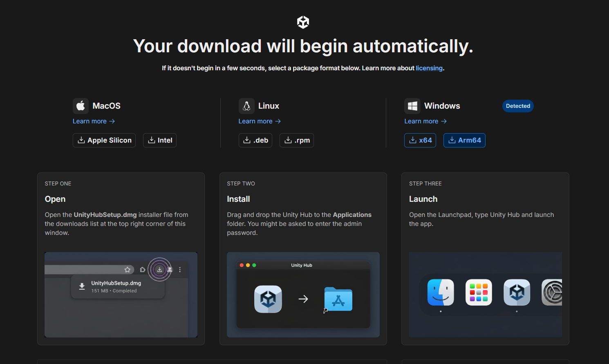Click the Unity Hub window title text
The height and width of the screenshot is (364, 609).
(x=302, y=265)
